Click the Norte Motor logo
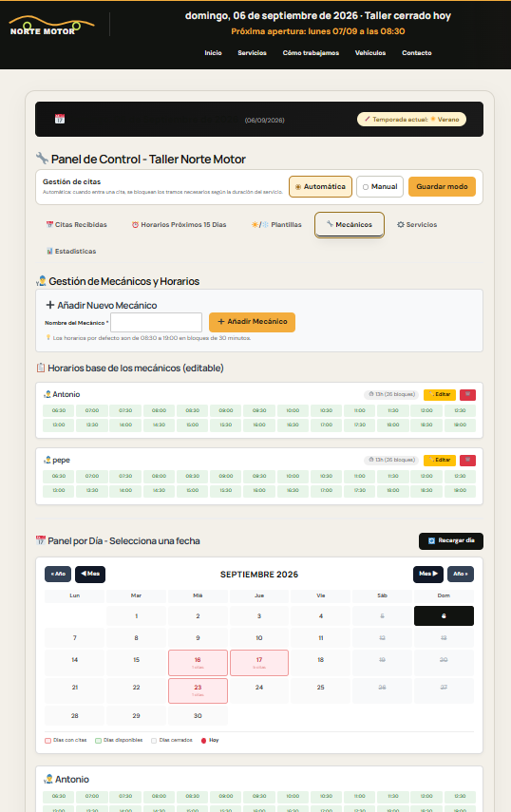This screenshot has width=511, height=812. (x=52, y=26)
